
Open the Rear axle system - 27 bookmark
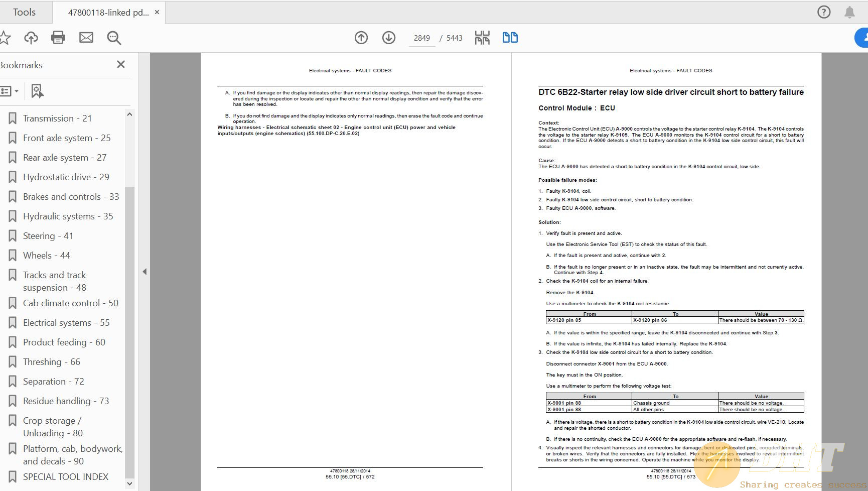[65, 158]
